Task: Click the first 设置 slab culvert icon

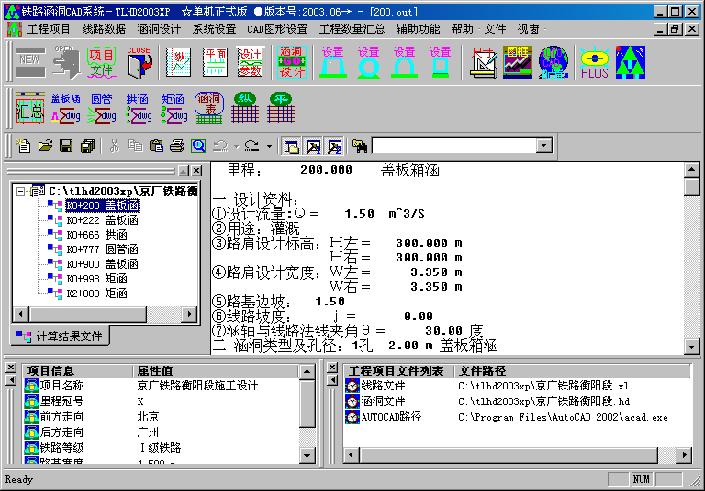Action: (x=333, y=62)
